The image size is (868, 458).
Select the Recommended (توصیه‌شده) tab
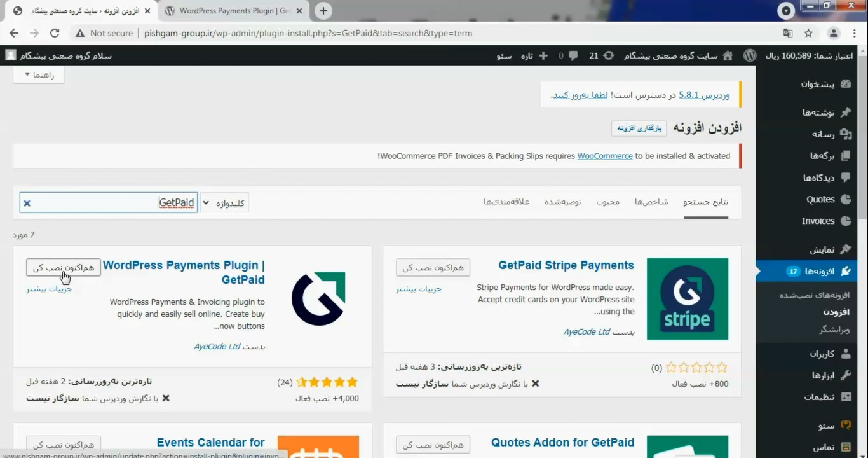point(562,202)
